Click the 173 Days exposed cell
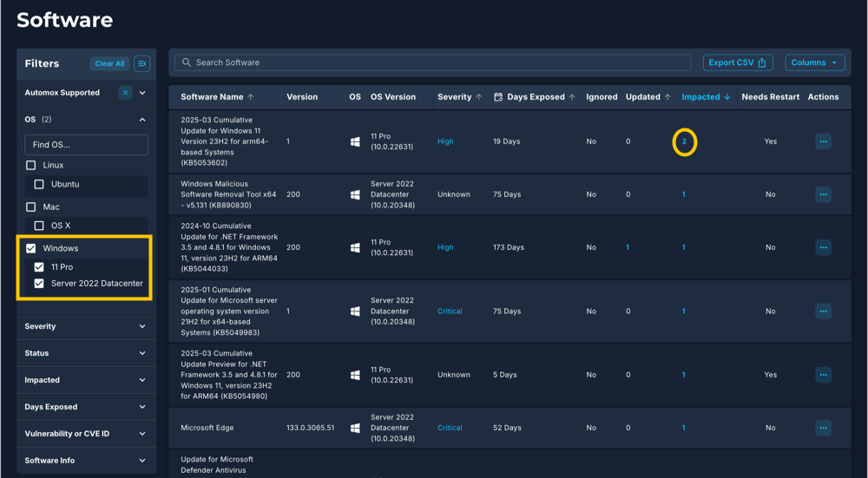The width and height of the screenshot is (868, 478). [x=508, y=247]
